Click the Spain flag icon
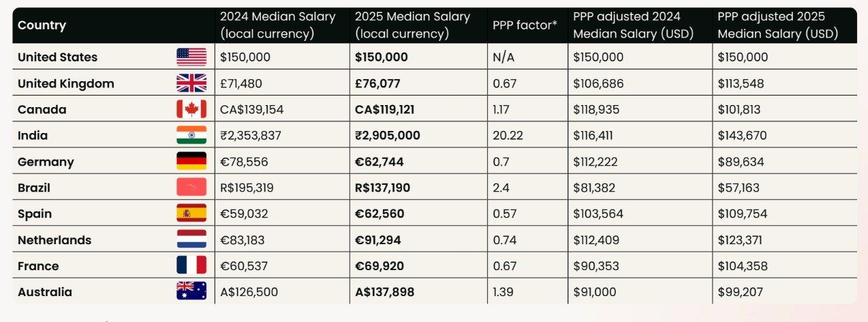 (191, 214)
